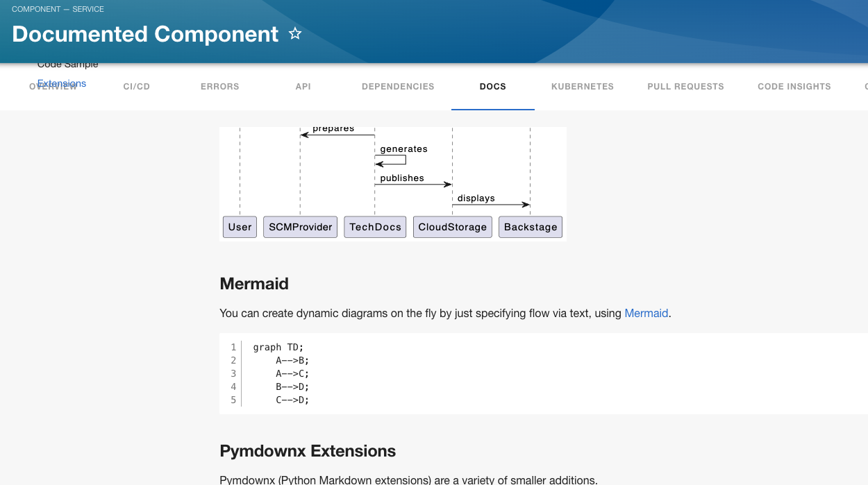Click the Pymdownx Extensions heading
This screenshot has height=485, width=868.
[308, 451]
